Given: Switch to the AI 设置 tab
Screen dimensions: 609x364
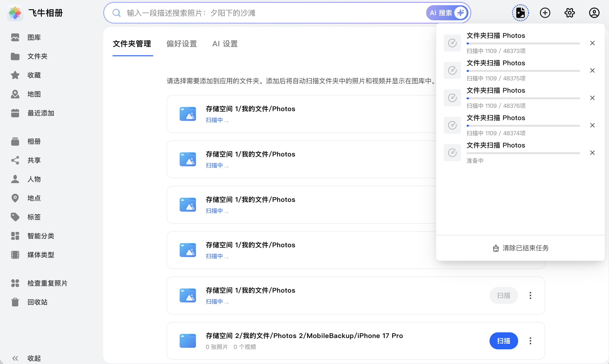Looking at the screenshot, I should pos(225,44).
